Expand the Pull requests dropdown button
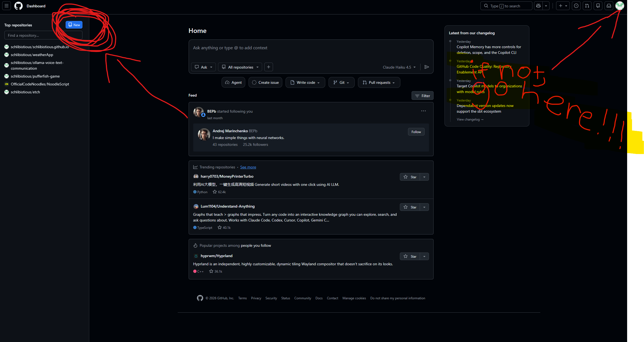Screen dimensions: 644x342 pos(379,82)
